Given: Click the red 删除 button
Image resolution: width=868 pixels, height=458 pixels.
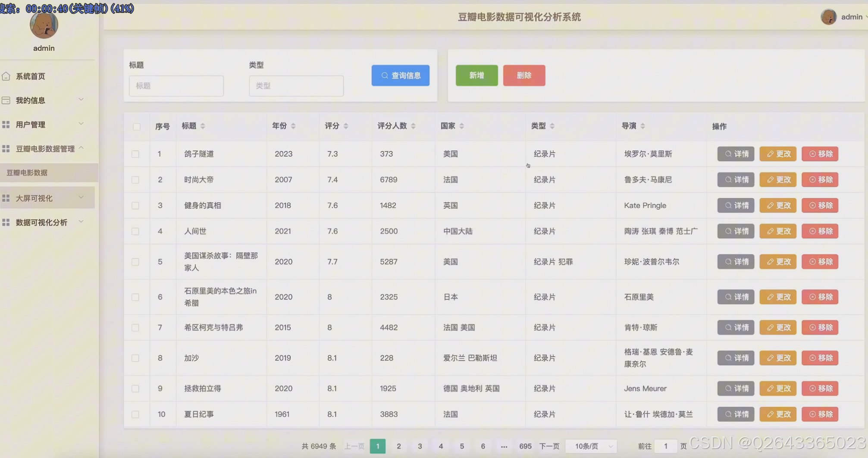Looking at the screenshot, I should (x=524, y=75).
